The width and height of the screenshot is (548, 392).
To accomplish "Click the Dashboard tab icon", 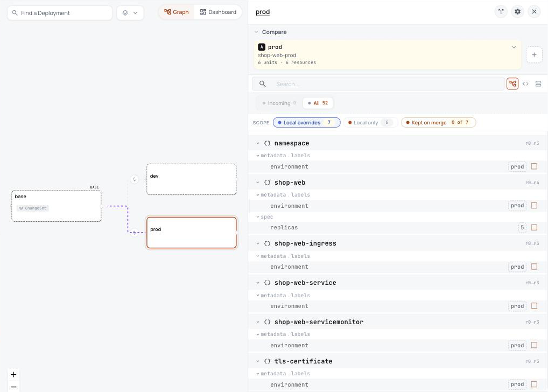I will 203,12.
